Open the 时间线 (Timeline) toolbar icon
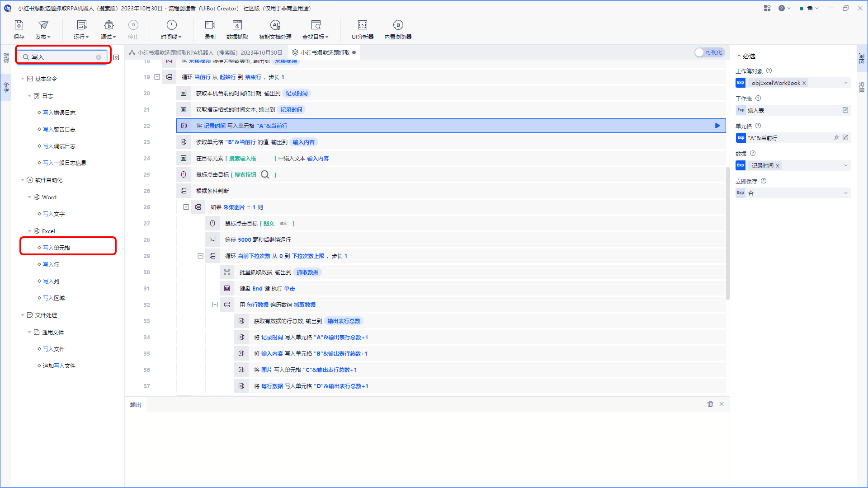Image resolution: width=868 pixels, height=488 pixels. 171,25
